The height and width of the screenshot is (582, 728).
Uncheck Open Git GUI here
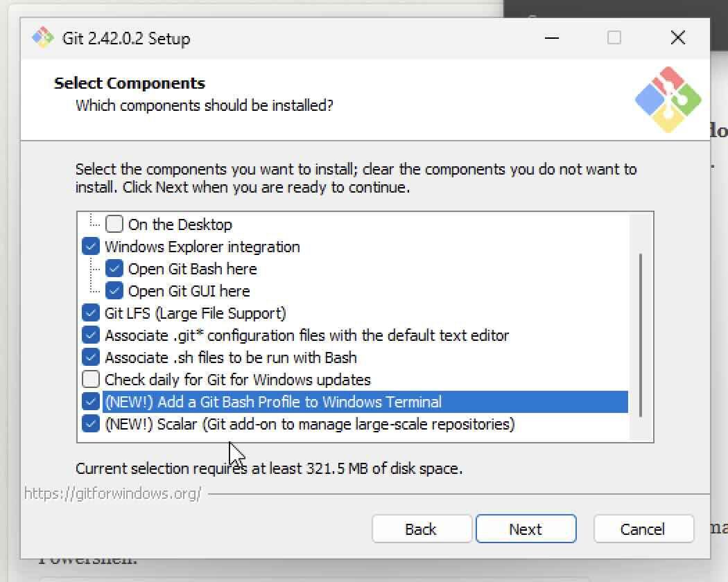[x=114, y=290]
